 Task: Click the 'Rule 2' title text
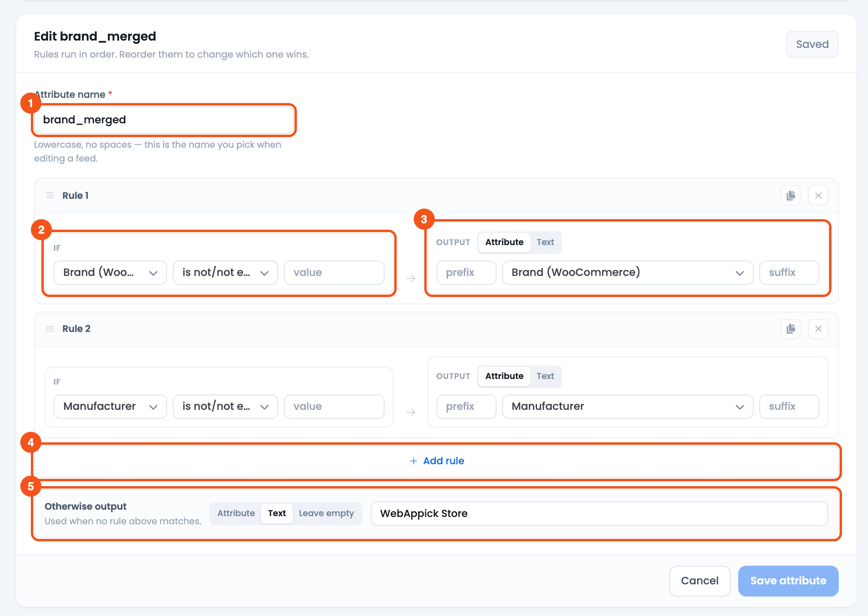(76, 329)
